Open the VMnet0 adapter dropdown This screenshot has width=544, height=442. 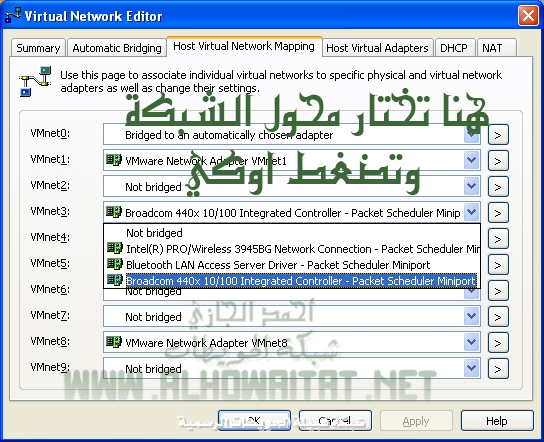pos(471,135)
